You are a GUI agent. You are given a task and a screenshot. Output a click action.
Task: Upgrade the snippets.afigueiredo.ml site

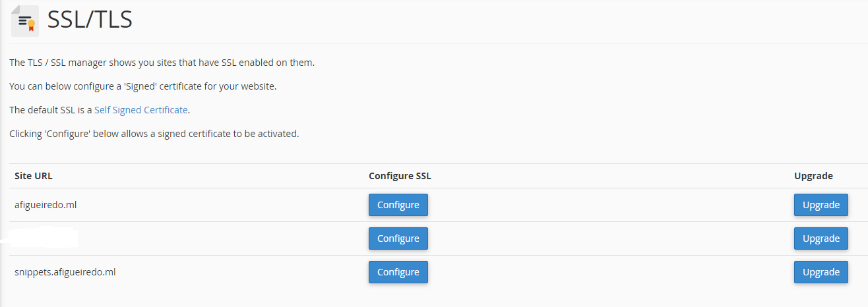pyautogui.click(x=821, y=272)
